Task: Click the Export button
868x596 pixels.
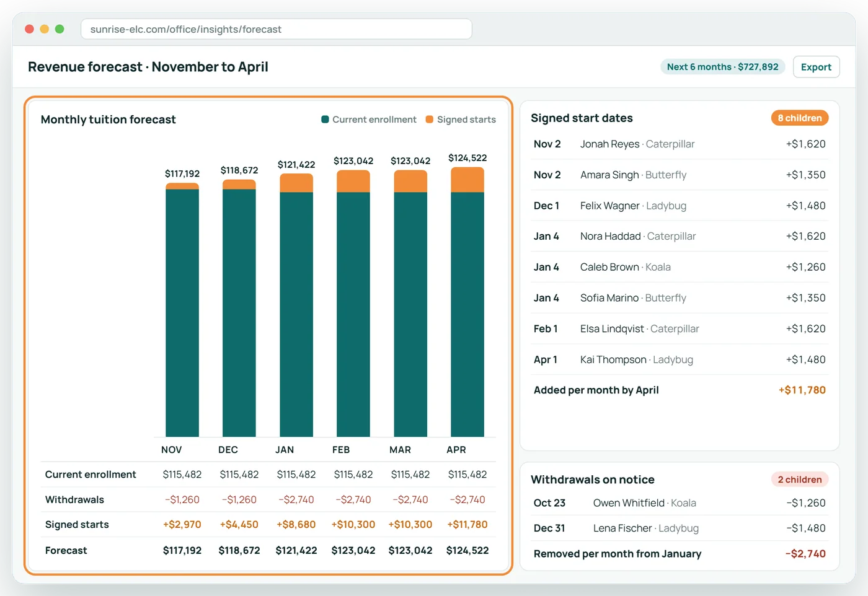Action: pyautogui.click(x=816, y=67)
